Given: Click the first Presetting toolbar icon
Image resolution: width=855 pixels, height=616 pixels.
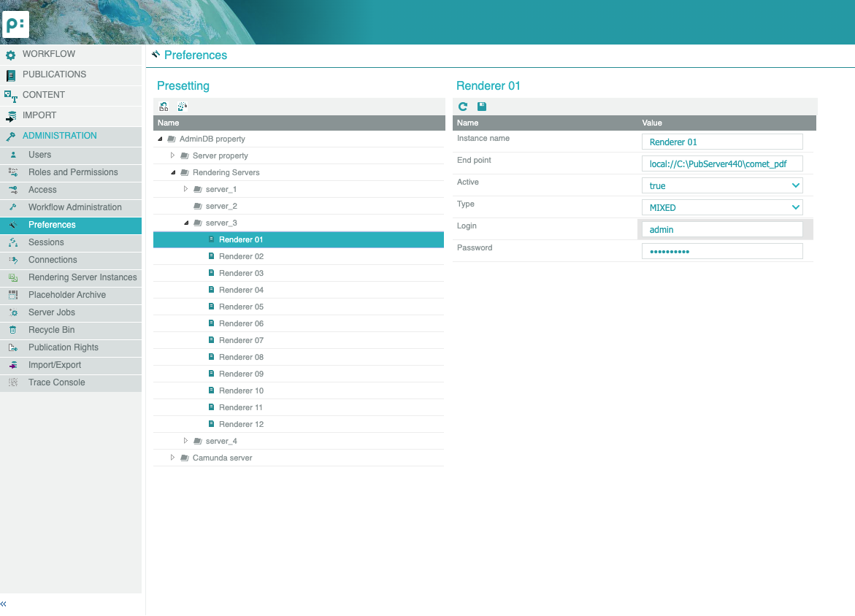Looking at the screenshot, I should pos(164,107).
